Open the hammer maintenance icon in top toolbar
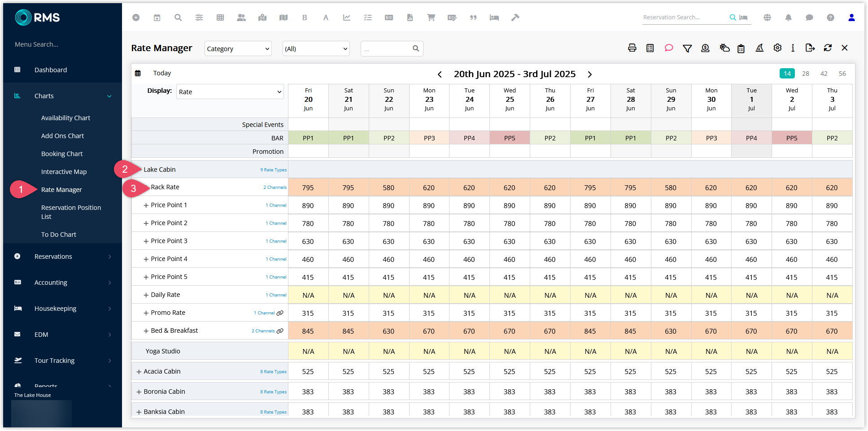This screenshot has height=431, width=868. pos(515,17)
